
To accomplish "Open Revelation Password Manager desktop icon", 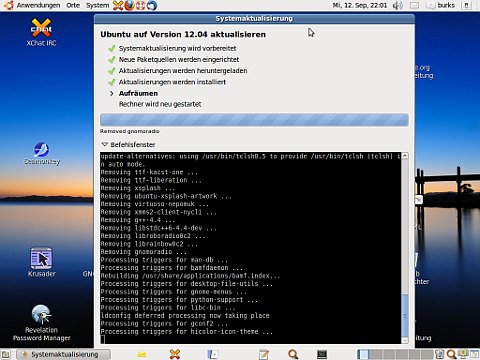I will coord(41,323).
